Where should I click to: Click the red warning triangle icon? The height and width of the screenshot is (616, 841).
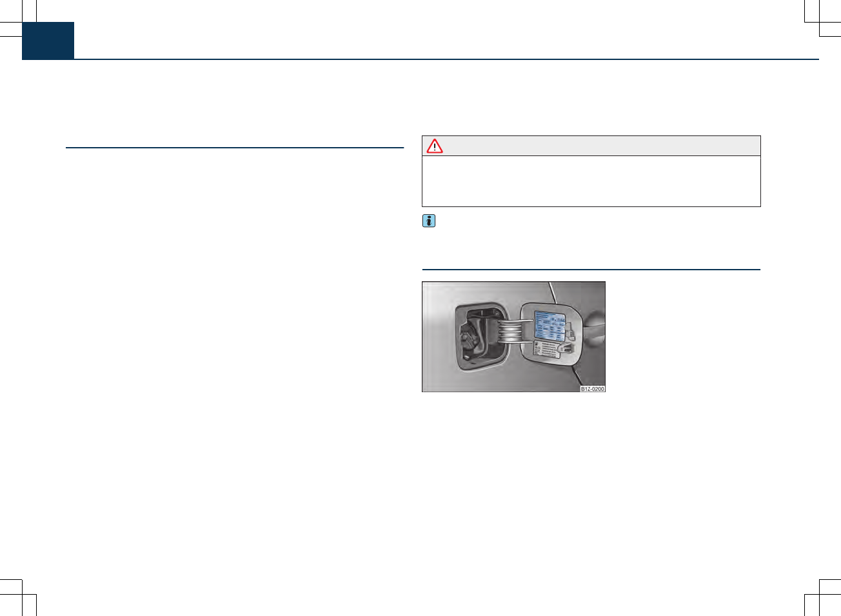coord(435,146)
